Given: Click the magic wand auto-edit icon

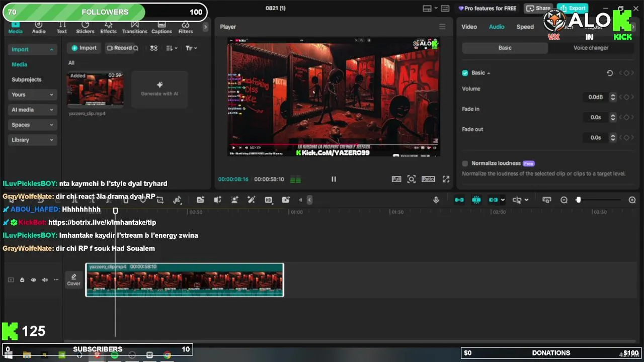Looking at the screenshot, I should click(x=252, y=200).
